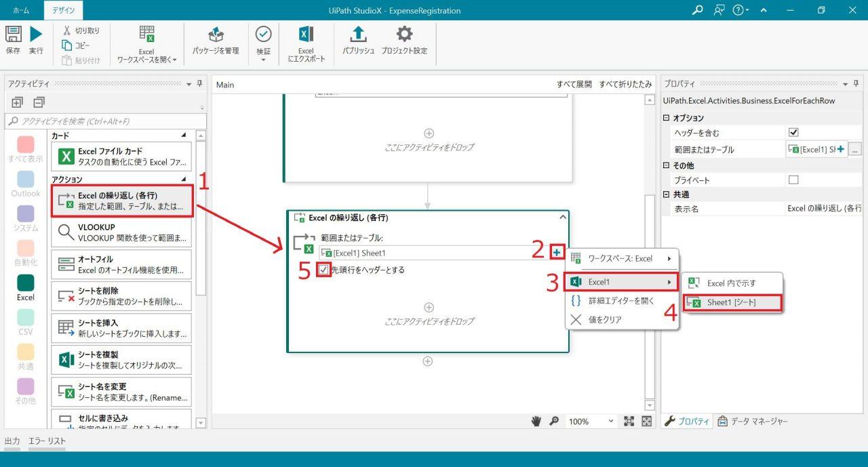Open Manage Packages (パッケージを管理)
This screenshot has height=467, width=868.
(216, 41)
